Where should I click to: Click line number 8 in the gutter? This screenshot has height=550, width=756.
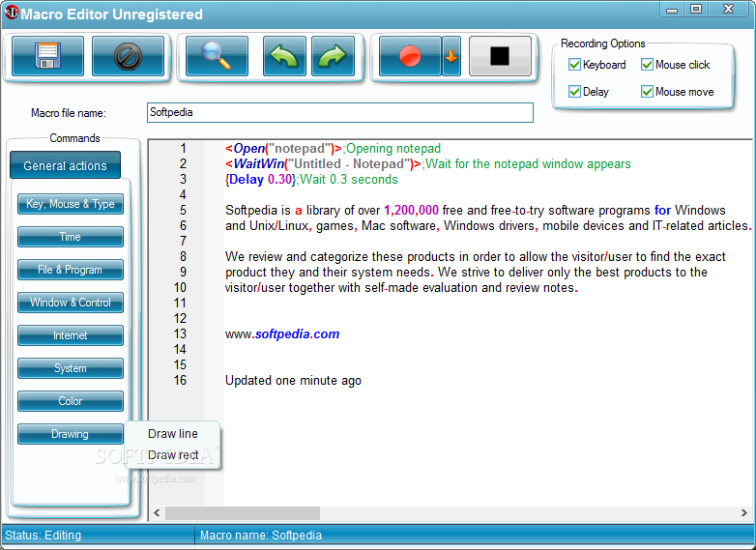pos(183,256)
